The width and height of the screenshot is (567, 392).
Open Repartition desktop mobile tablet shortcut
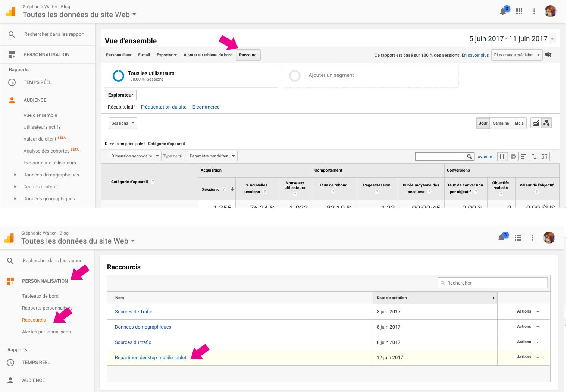[150, 358]
